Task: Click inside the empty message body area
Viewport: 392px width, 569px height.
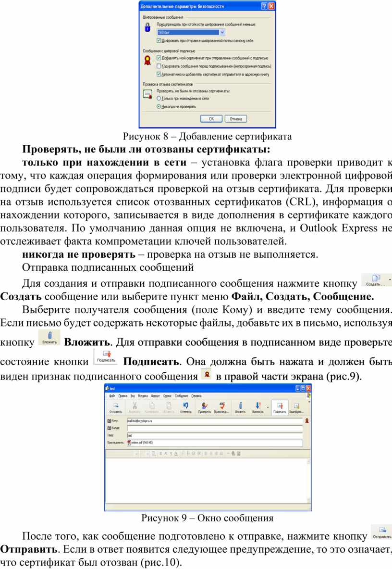Action: click(206, 480)
